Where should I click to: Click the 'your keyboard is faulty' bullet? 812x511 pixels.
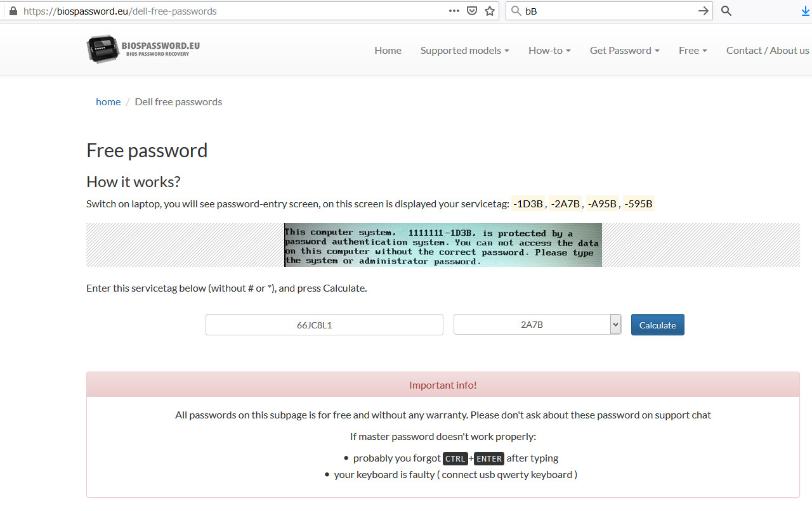click(x=455, y=474)
